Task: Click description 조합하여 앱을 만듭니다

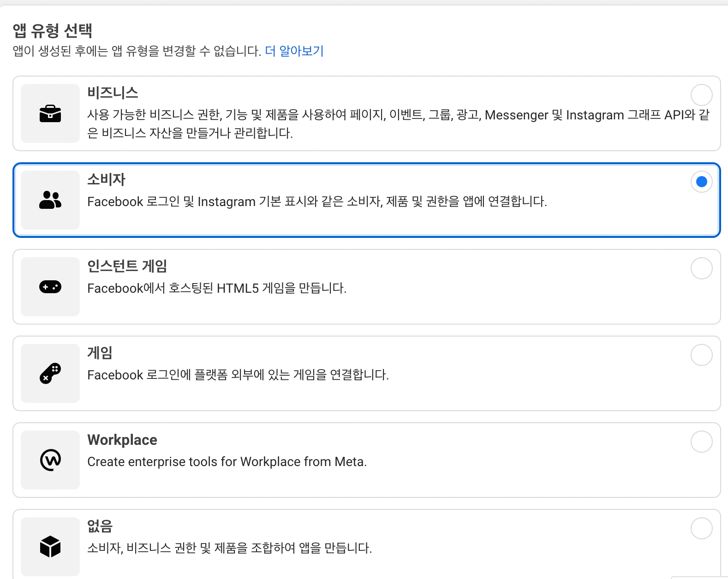Action: (230, 548)
